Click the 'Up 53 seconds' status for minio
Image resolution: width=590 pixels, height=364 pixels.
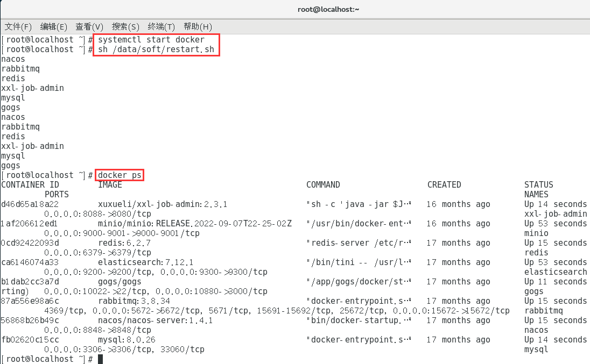pyautogui.click(x=556, y=224)
